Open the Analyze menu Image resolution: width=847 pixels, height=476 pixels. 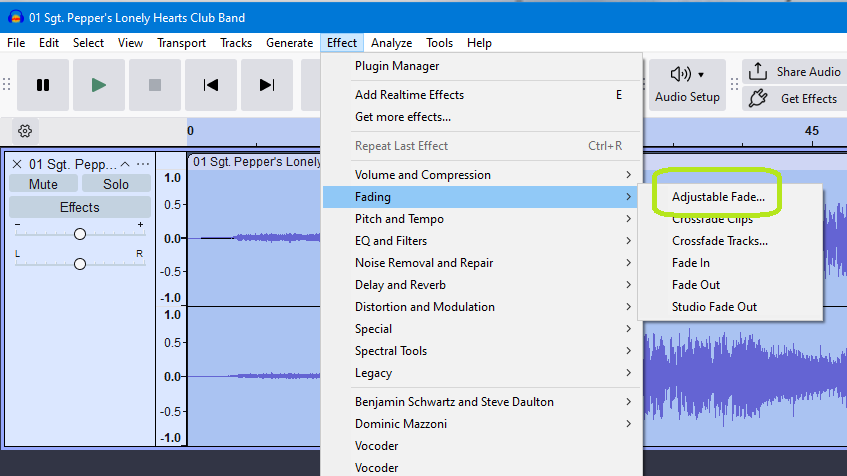click(x=391, y=43)
